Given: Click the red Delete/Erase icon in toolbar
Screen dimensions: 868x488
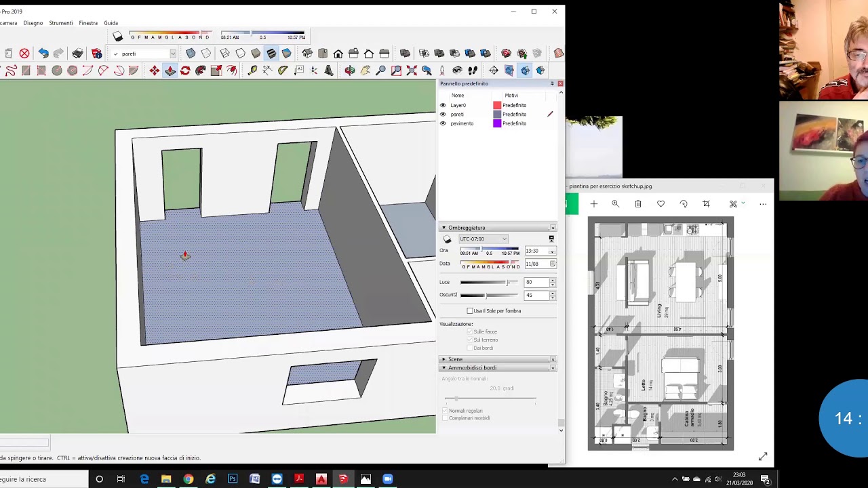Looking at the screenshot, I should 24,54.
